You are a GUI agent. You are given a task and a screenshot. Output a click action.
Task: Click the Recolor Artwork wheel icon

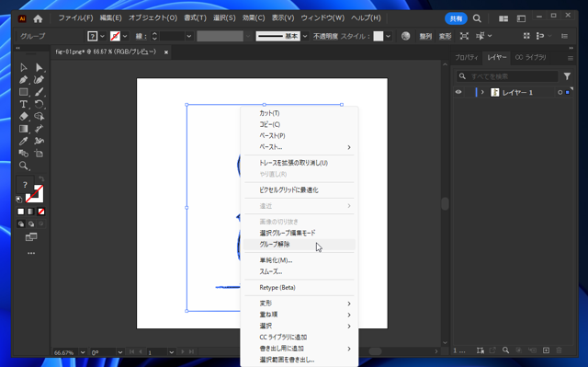coord(405,36)
